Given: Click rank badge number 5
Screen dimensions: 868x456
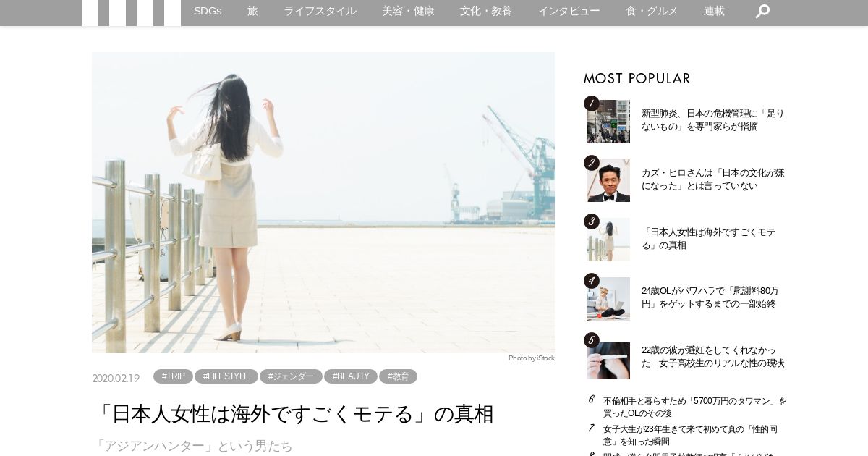Looking at the screenshot, I should [x=592, y=340].
